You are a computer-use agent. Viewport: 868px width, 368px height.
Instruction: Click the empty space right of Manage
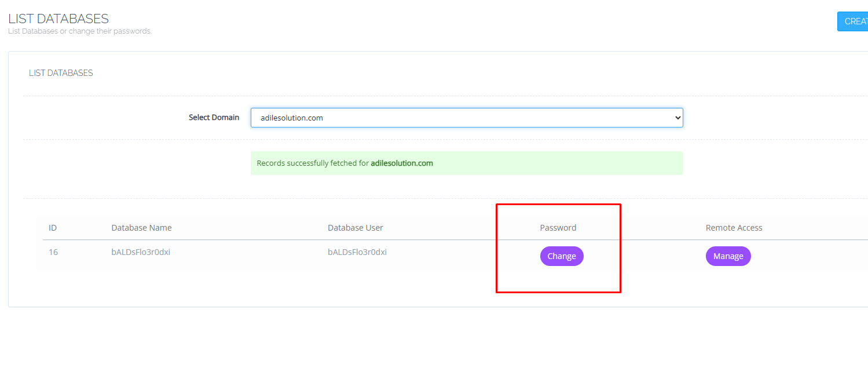tap(811, 256)
